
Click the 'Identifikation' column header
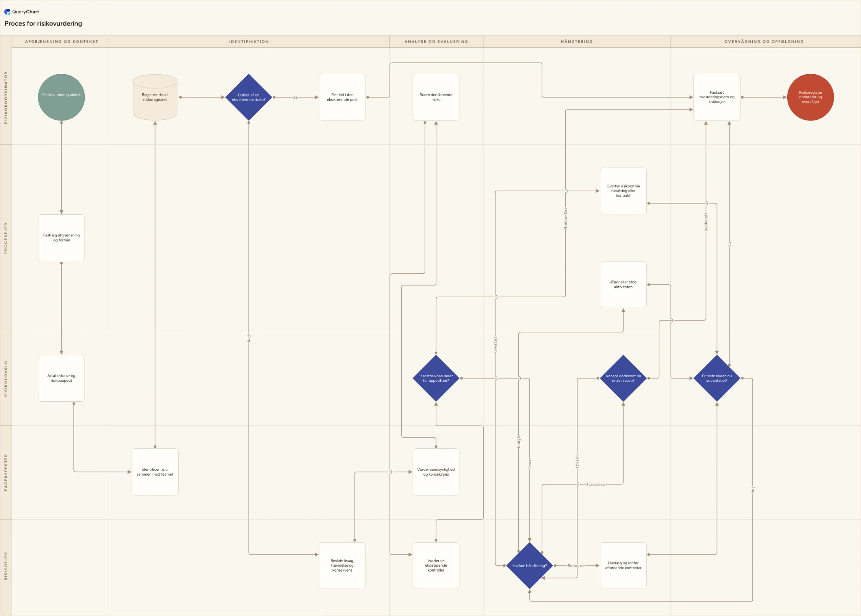coord(249,42)
